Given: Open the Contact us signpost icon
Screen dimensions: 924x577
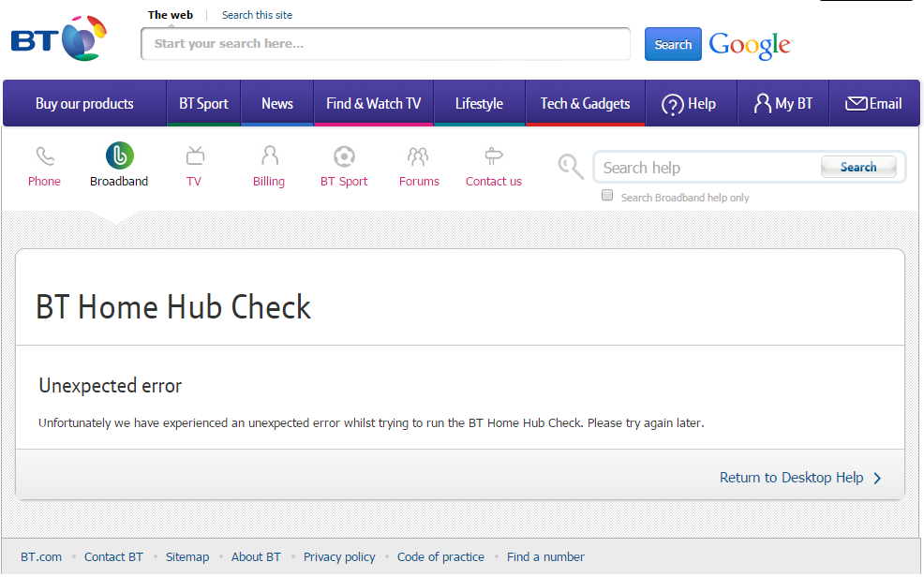Looking at the screenshot, I should point(494,156).
